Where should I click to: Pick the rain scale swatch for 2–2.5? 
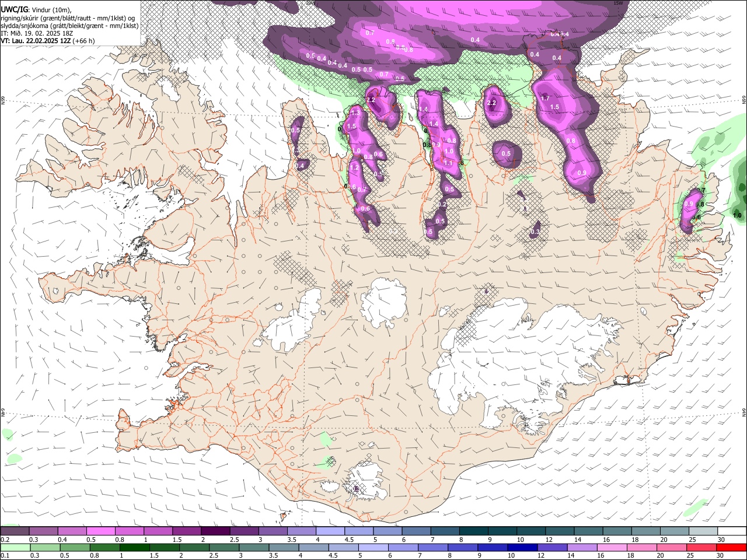tap(194, 547)
